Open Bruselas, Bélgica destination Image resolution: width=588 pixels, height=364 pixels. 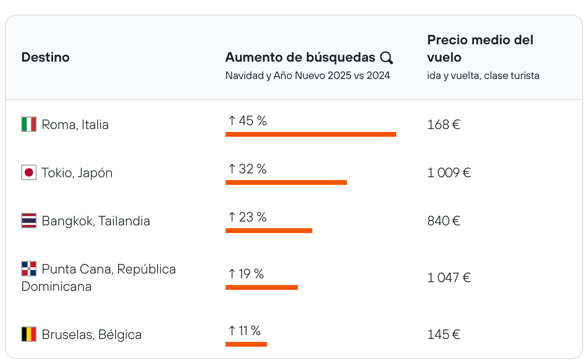pyautogui.click(x=92, y=335)
